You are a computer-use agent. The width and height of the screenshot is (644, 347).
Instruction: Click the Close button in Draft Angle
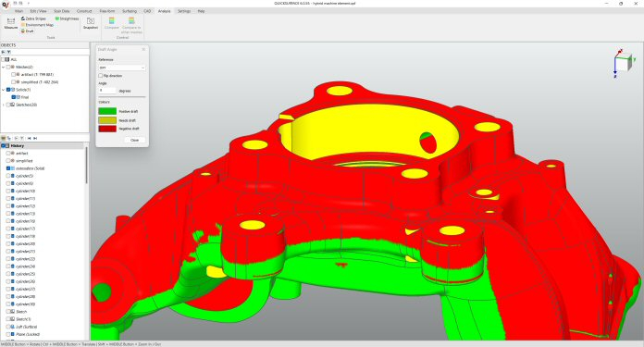pos(134,140)
